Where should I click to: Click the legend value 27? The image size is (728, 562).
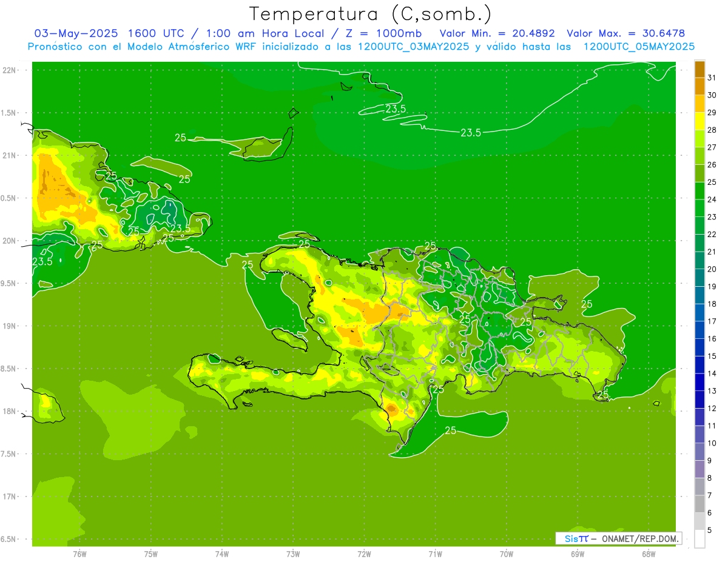pyautogui.click(x=712, y=147)
